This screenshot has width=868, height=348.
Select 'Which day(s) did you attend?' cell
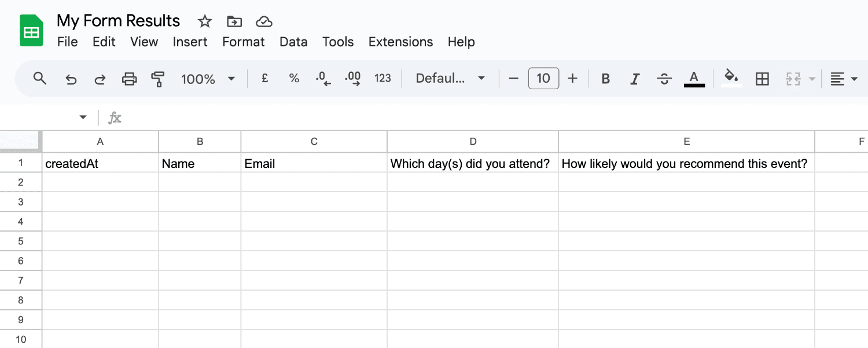coord(473,163)
